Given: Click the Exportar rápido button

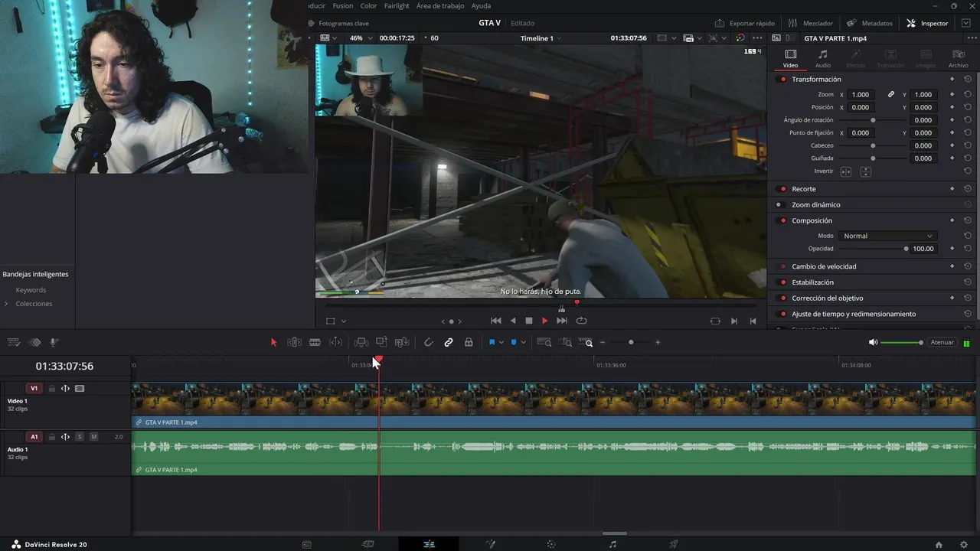Looking at the screenshot, I should tap(745, 23).
